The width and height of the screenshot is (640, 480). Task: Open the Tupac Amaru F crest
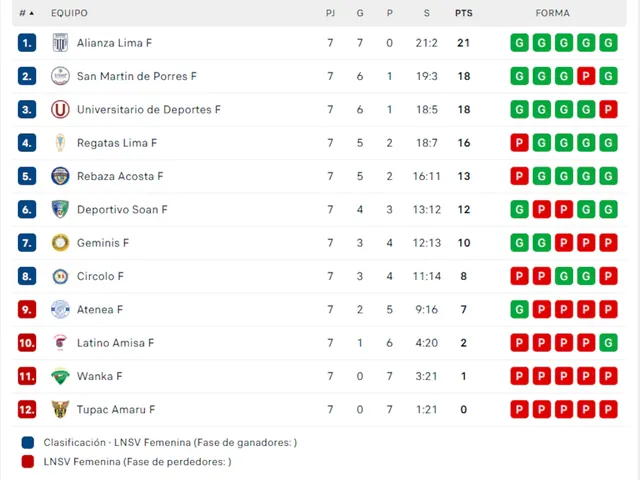60,409
